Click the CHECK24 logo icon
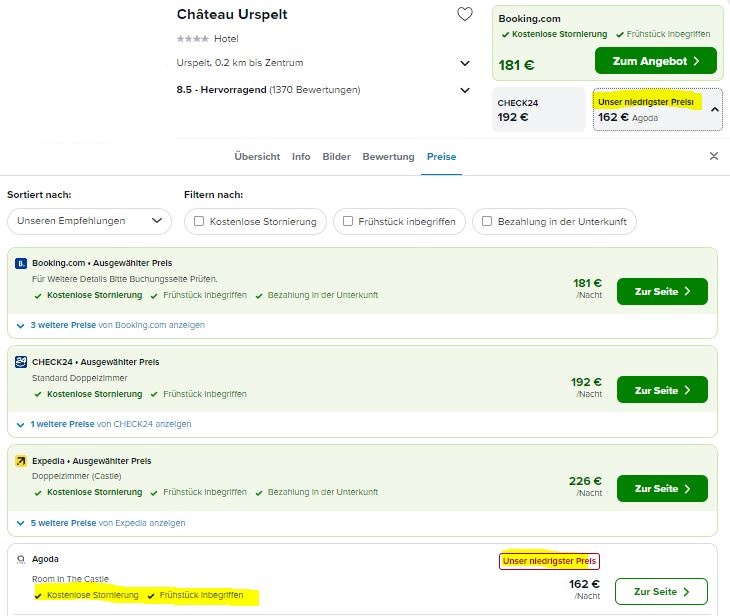The image size is (730, 616). [21, 362]
